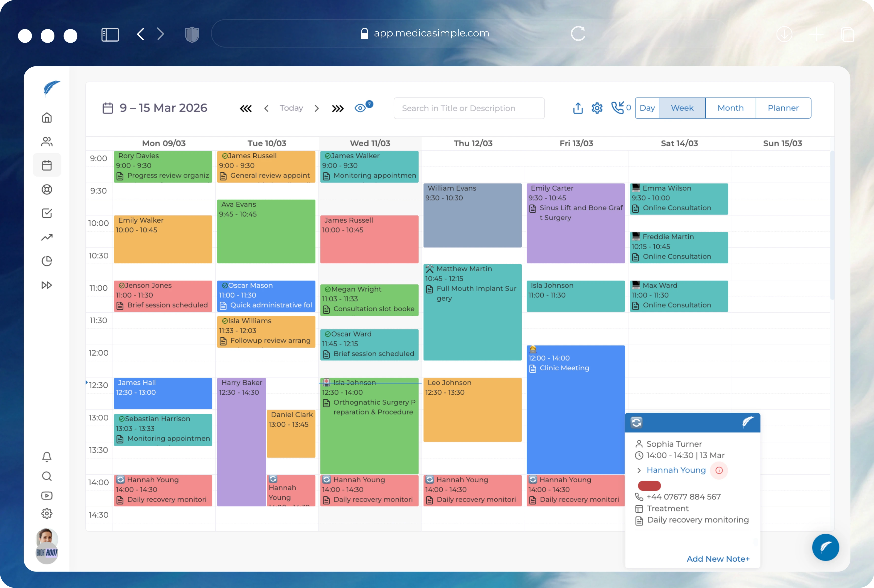Click the fast-forward expander at sidebar bottom section

coord(47,285)
